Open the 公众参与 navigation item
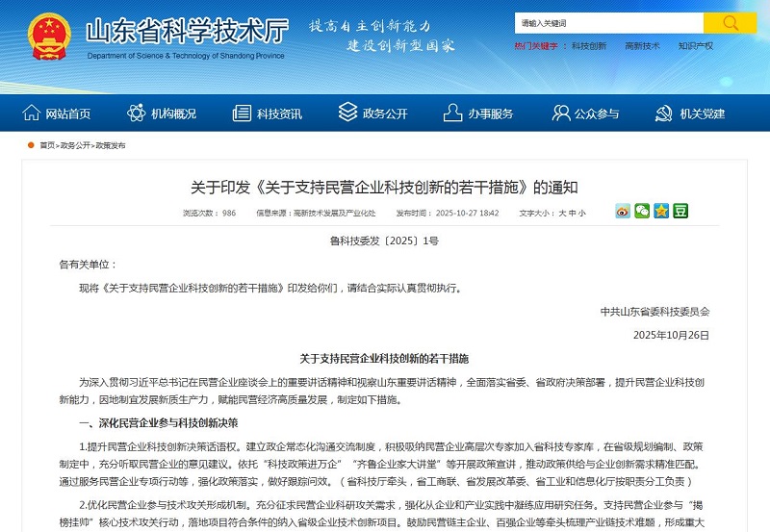 pos(586,114)
